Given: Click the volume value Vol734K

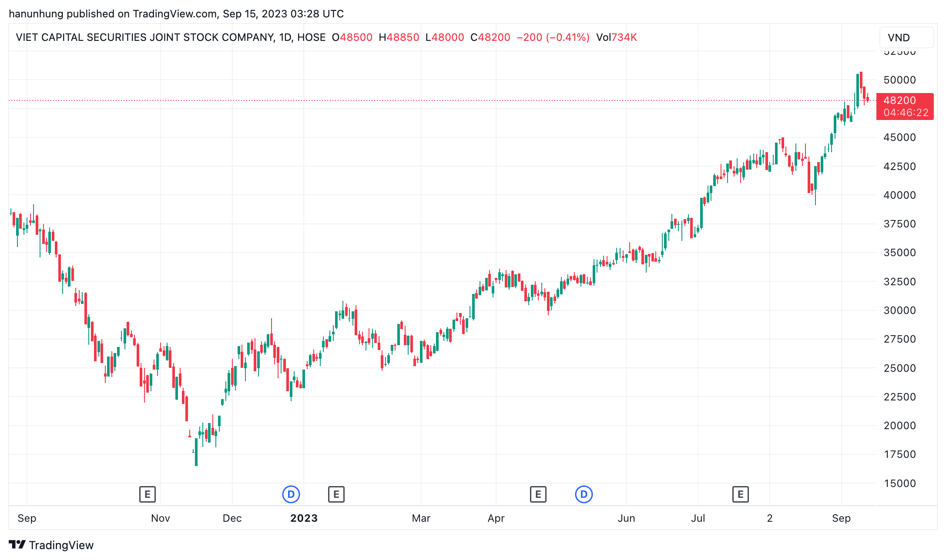Looking at the screenshot, I should [617, 37].
